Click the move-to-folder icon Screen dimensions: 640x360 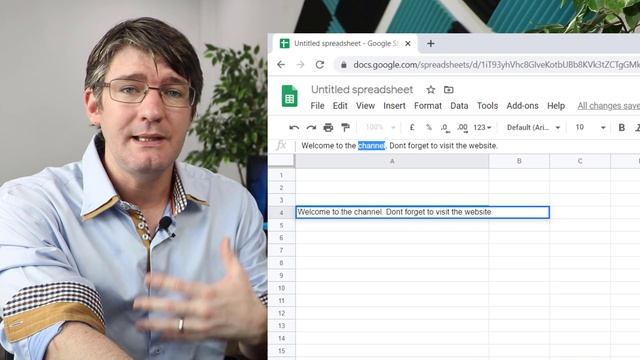[449, 89]
